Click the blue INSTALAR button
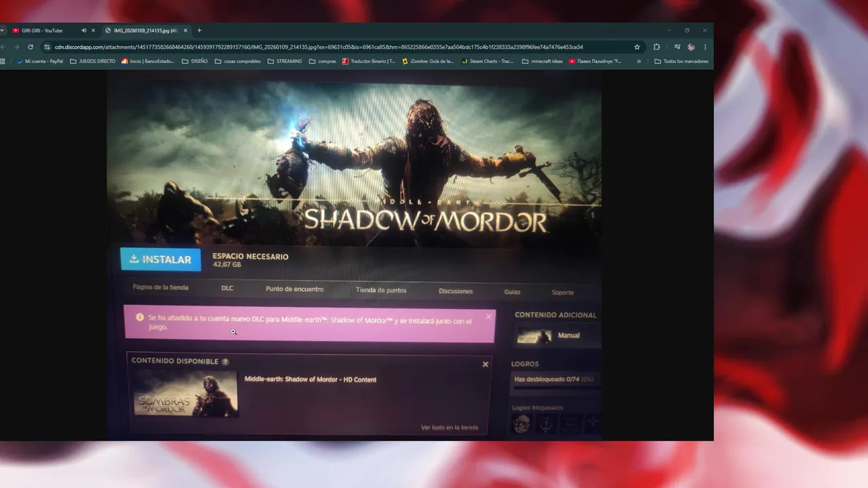The width and height of the screenshot is (868, 488). 161,260
